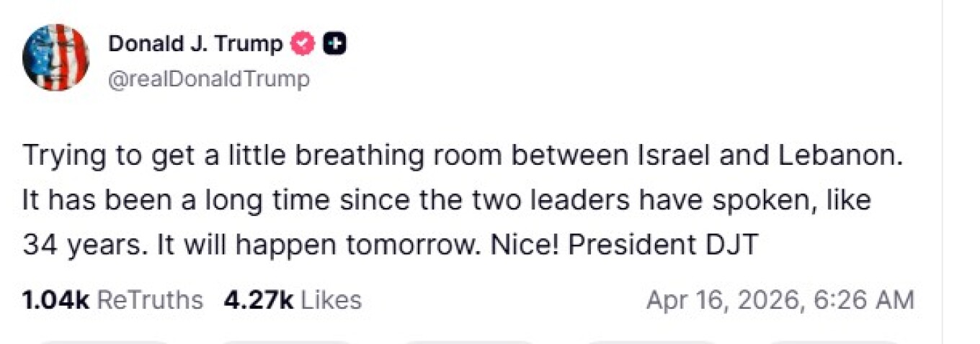View the 4.27k Likes list

point(293,299)
